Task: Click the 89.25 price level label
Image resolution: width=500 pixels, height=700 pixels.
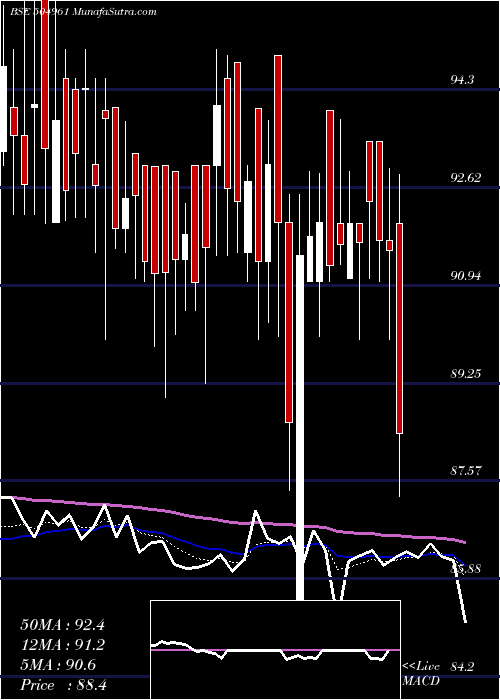Action: [x=466, y=374]
